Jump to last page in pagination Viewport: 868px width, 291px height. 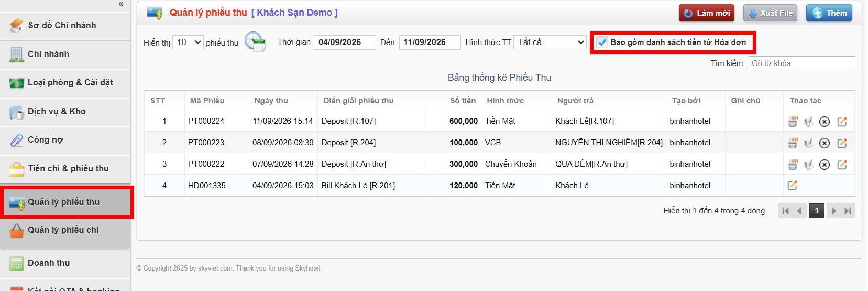[x=848, y=211]
